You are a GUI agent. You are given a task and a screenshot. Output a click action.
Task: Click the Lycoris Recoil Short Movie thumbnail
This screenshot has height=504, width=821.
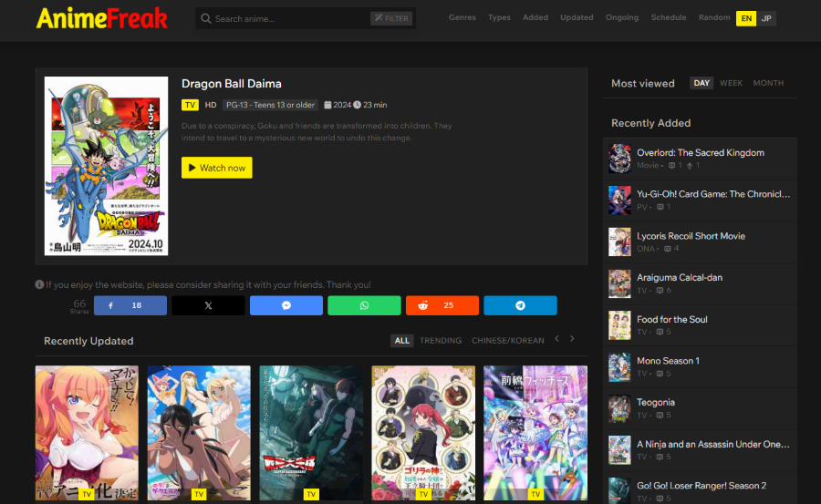coord(619,242)
